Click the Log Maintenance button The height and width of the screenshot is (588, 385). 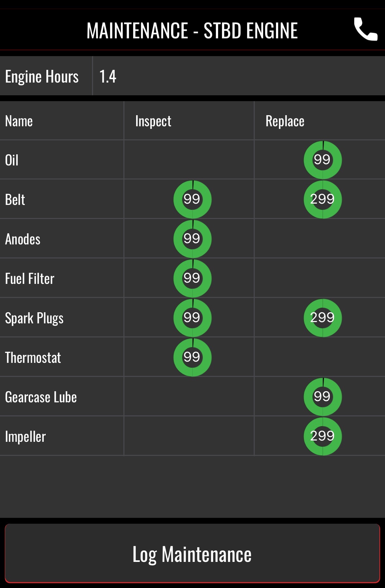pyautogui.click(x=192, y=553)
